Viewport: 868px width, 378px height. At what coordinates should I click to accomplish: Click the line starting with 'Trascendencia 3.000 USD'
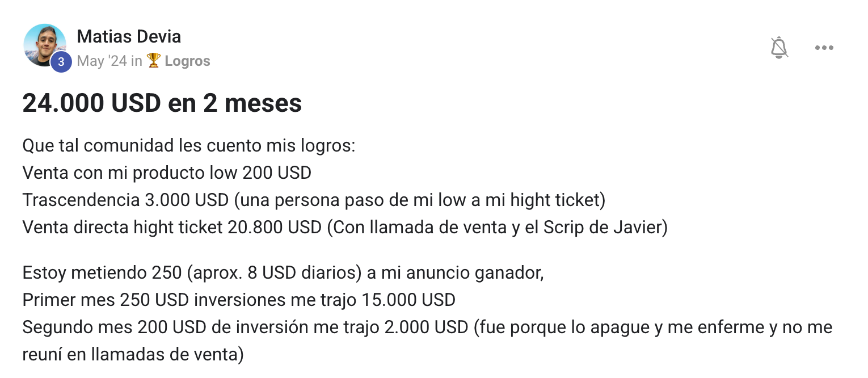[x=314, y=200]
